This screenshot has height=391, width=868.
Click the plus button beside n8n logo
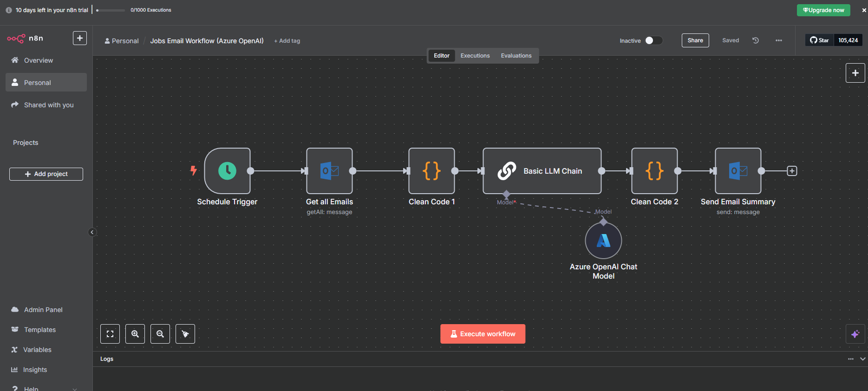[x=80, y=38]
